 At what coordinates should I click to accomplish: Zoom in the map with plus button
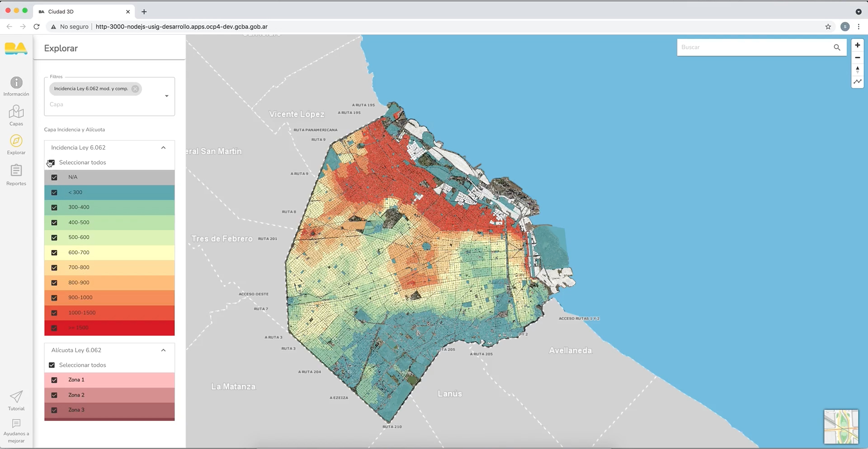[x=858, y=45]
